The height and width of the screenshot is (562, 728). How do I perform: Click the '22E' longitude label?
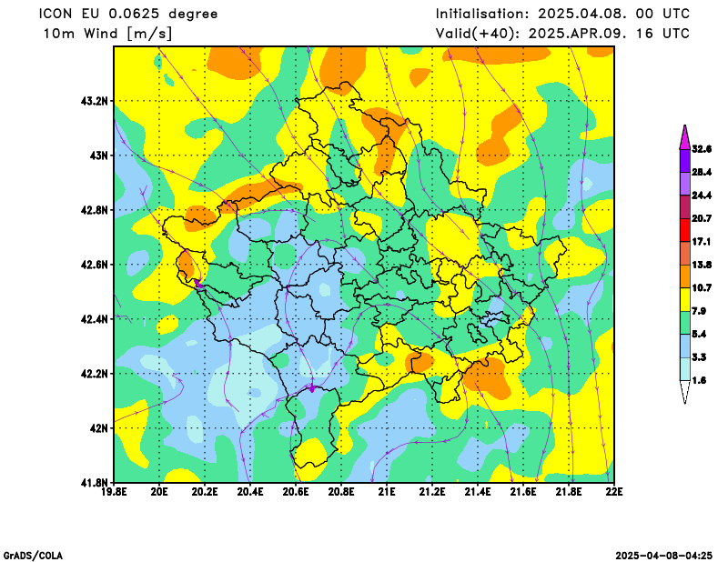coord(614,492)
